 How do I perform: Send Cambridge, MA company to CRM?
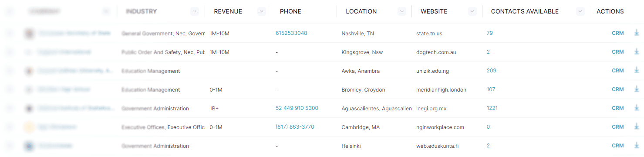[617, 127]
